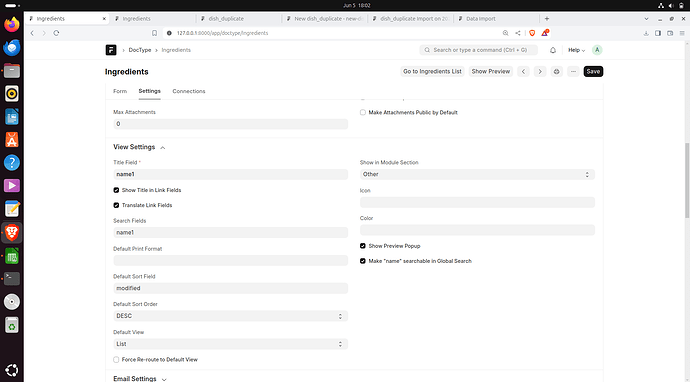Enable Force Re-route to Default View
This screenshot has width=690, height=382.
point(116,360)
